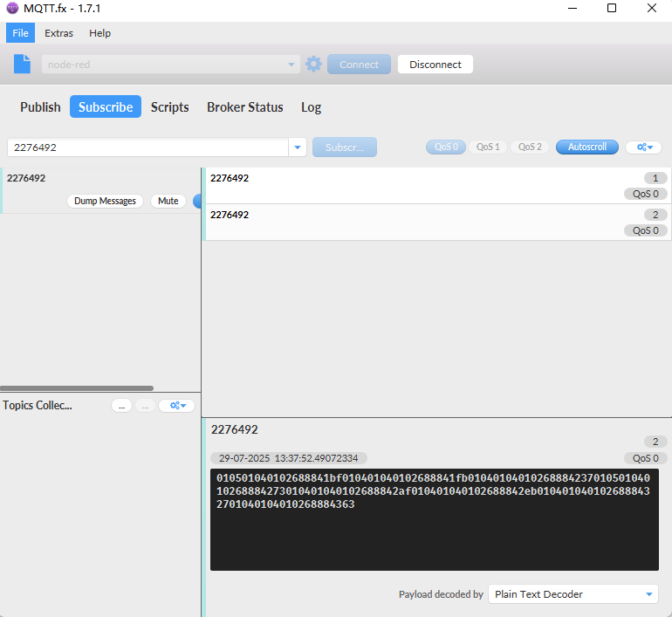Viewport: 672px width, 617px height.
Task: Click second ellipsis button in Topics Collector
Action: click(x=145, y=405)
